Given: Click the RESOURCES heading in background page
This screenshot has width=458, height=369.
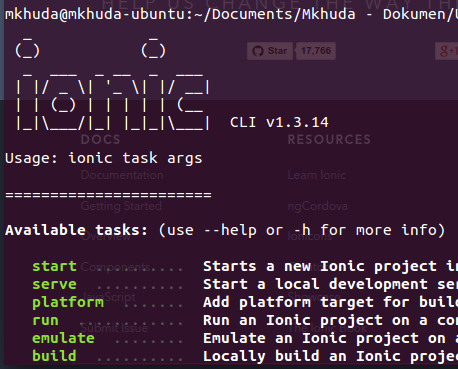Looking at the screenshot, I should click(x=329, y=139).
